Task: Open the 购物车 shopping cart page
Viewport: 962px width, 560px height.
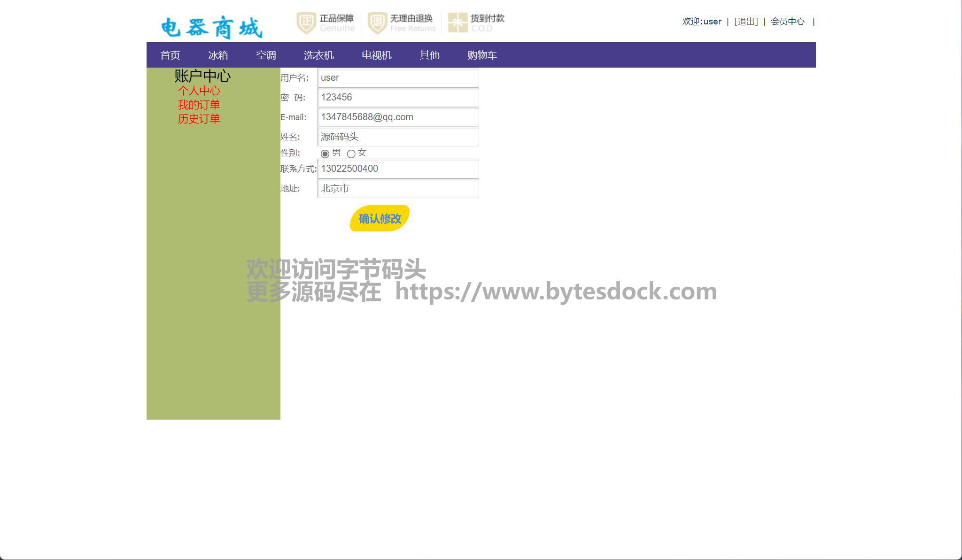Action: click(482, 55)
